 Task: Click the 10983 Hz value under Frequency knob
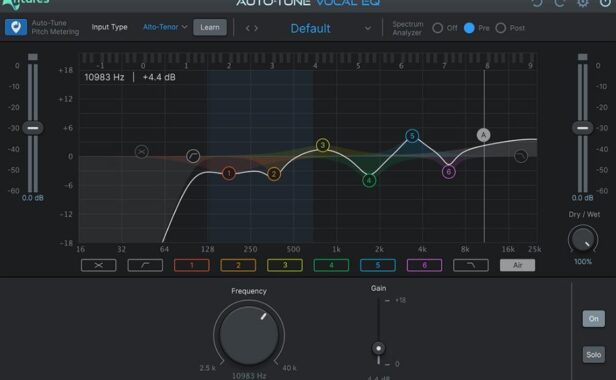(x=249, y=376)
